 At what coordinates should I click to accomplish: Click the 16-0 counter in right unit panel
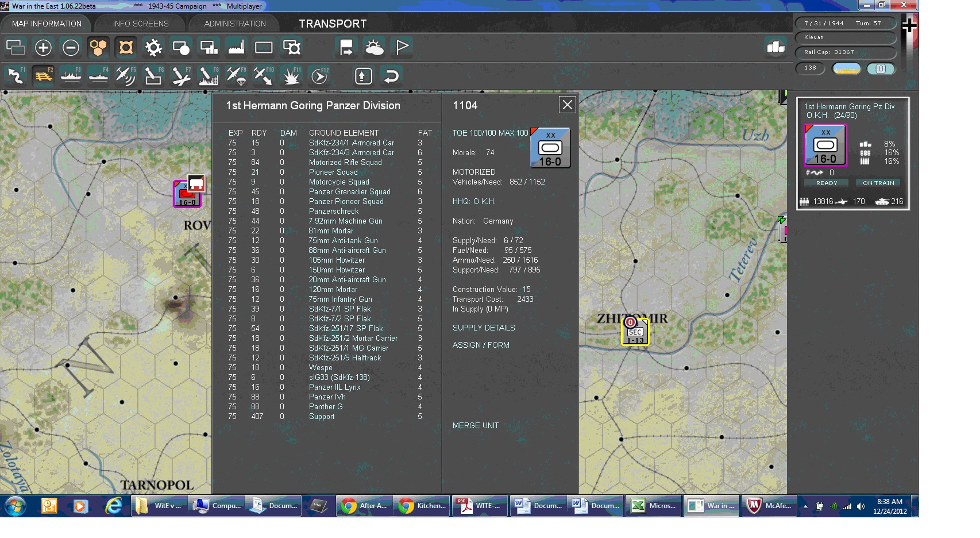[825, 145]
